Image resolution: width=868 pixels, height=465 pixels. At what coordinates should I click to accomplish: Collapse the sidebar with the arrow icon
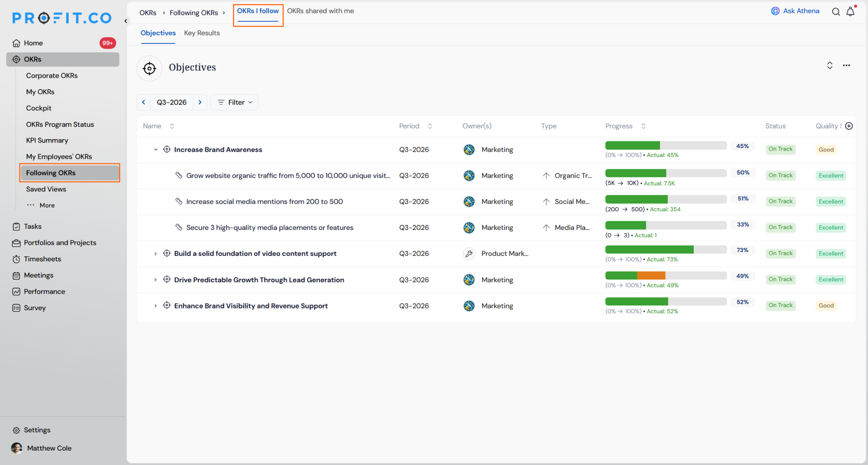click(126, 21)
